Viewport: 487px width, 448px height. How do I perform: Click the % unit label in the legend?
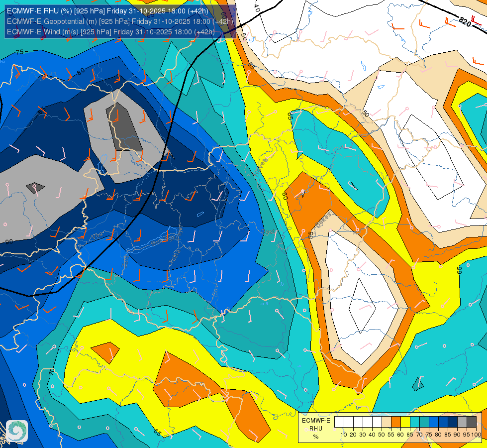(x=316, y=437)
